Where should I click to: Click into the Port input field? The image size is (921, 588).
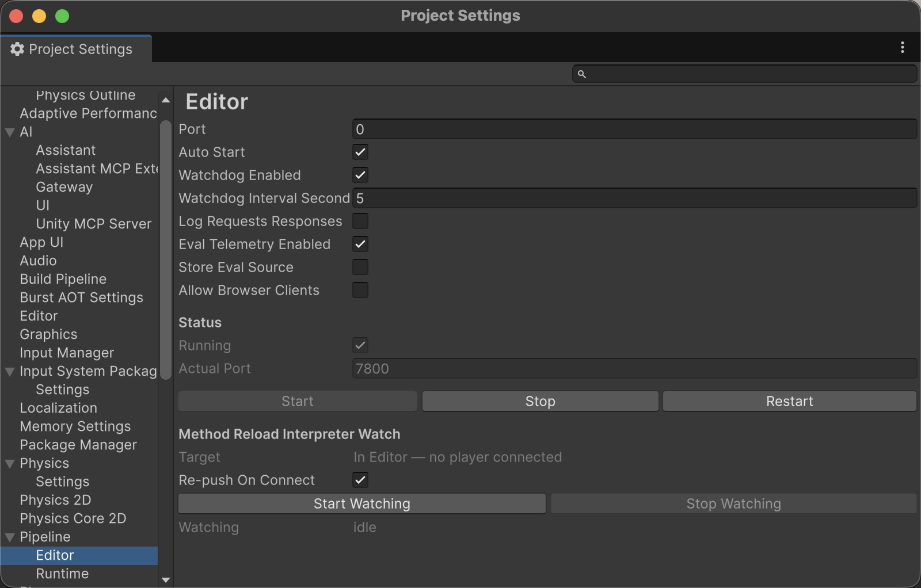634,129
